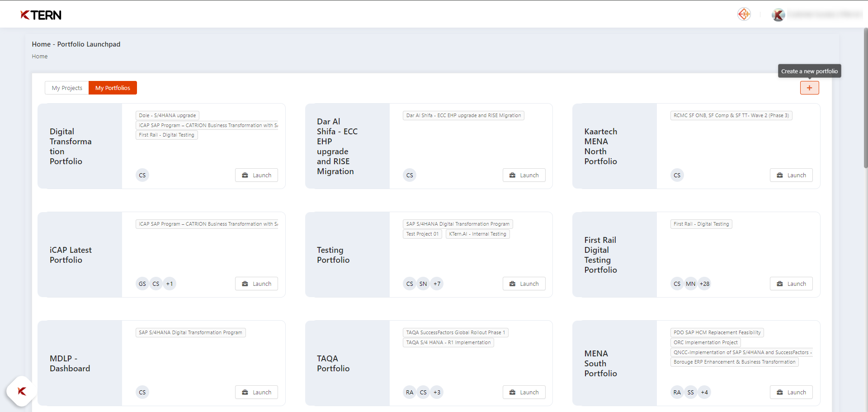Image resolution: width=868 pixels, height=412 pixels.
Task: Click the Testing Portfolio title
Action: pyautogui.click(x=333, y=255)
